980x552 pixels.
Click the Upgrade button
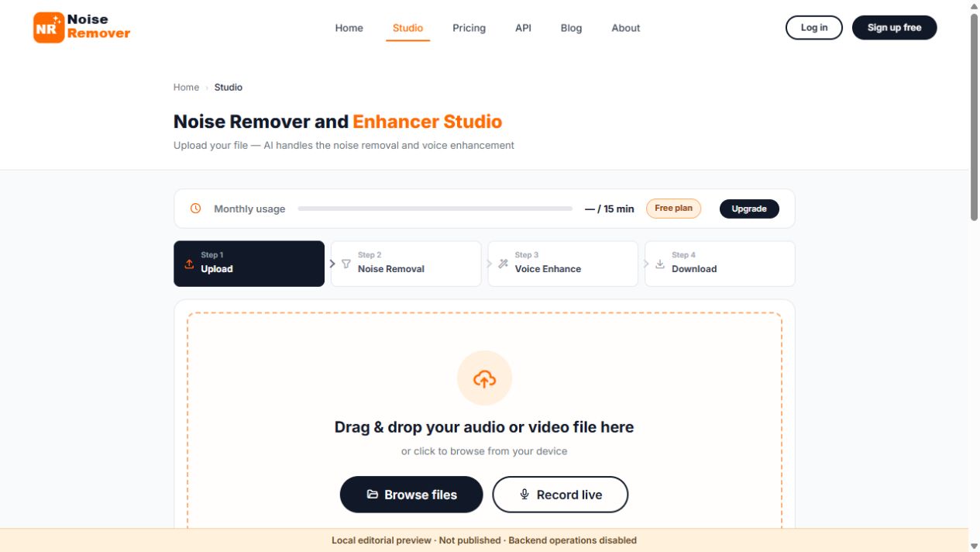click(x=749, y=209)
